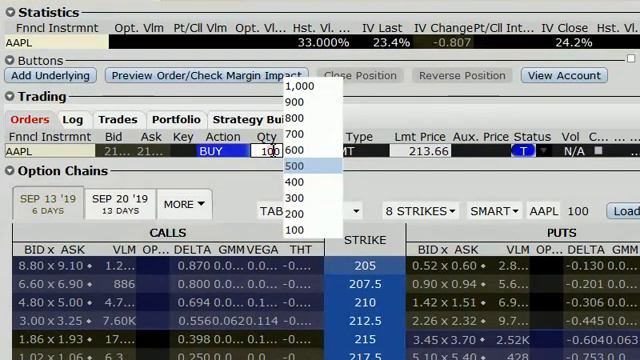Switch to the Orders tab
This screenshot has width=640, height=360.
pos(30,120)
